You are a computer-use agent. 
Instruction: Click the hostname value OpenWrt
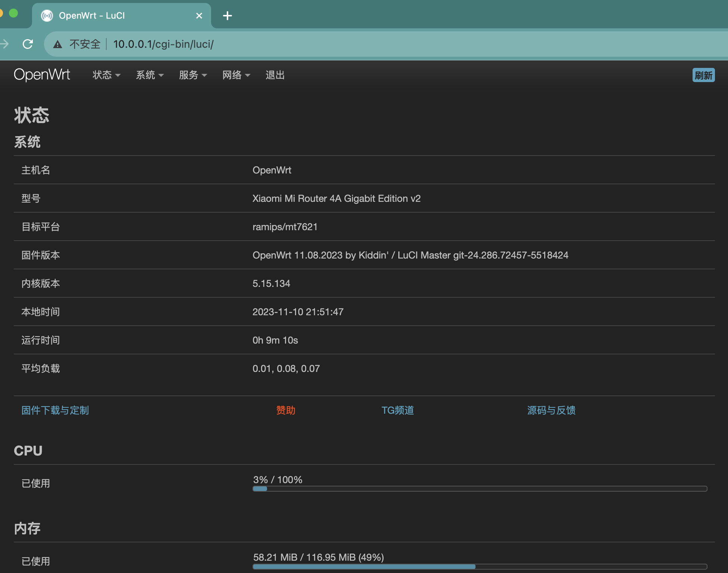[x=272, y=170]
